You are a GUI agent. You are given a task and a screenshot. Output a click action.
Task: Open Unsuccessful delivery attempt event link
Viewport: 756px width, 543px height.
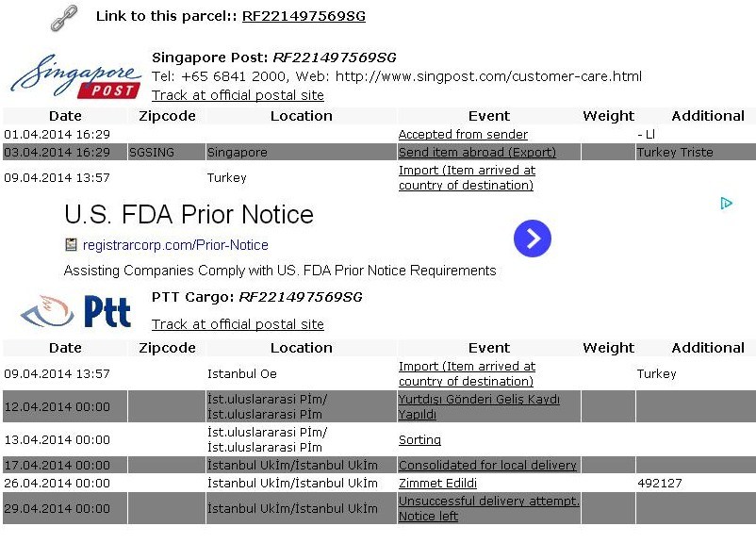(488, 508)
